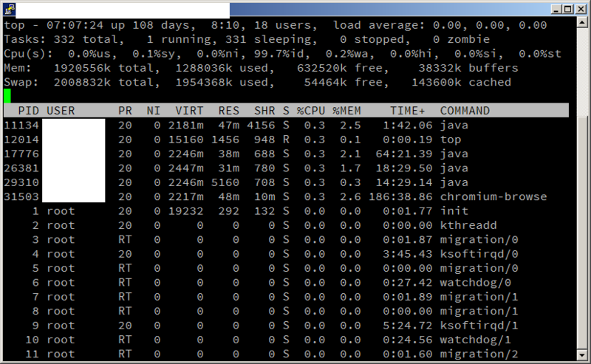Select the %CPU column header
591x364 pixels.
(311, 111)
